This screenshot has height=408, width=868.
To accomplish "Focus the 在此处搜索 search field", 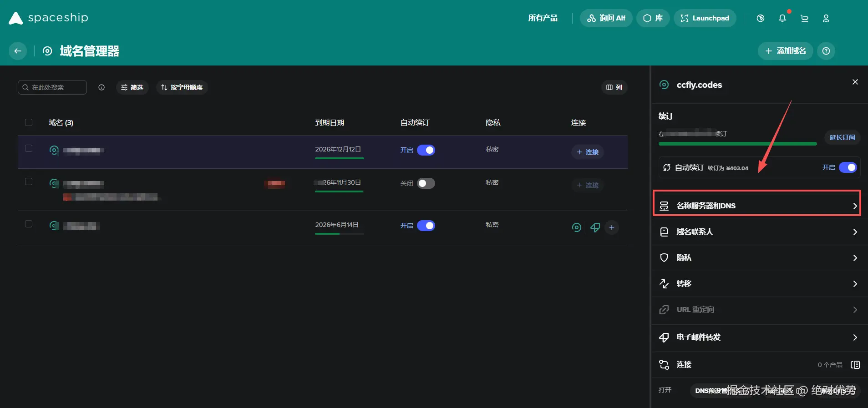I will (52, 87).
